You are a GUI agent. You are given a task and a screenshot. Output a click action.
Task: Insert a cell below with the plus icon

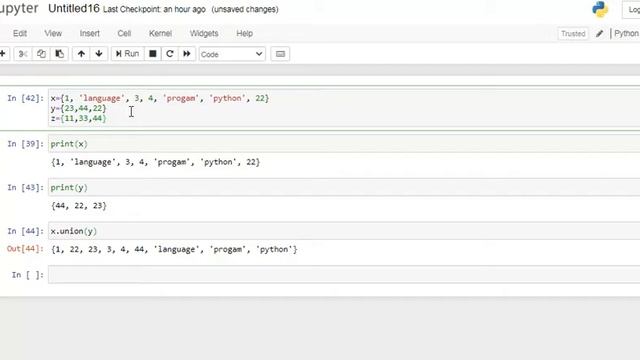point(2,54)
